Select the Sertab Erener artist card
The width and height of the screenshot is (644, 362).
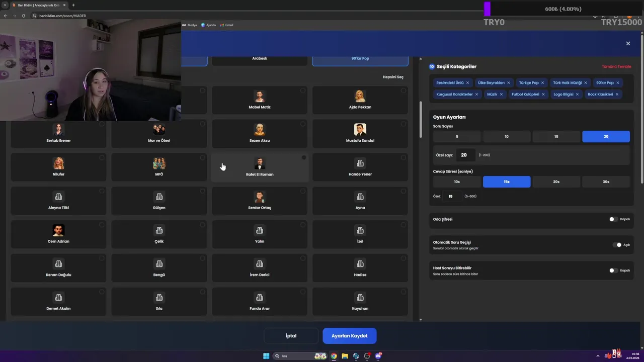(58, 133)
